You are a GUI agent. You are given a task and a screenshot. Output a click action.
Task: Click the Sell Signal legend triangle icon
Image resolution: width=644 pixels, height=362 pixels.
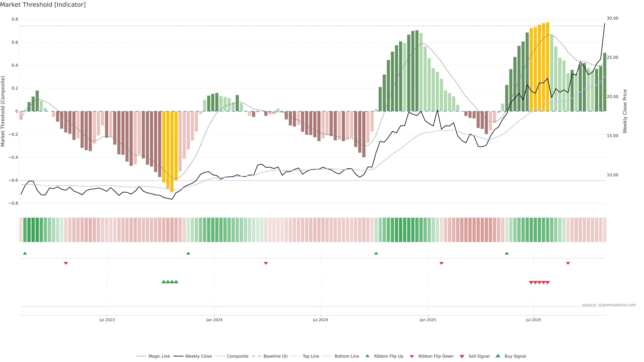point(462,356)
